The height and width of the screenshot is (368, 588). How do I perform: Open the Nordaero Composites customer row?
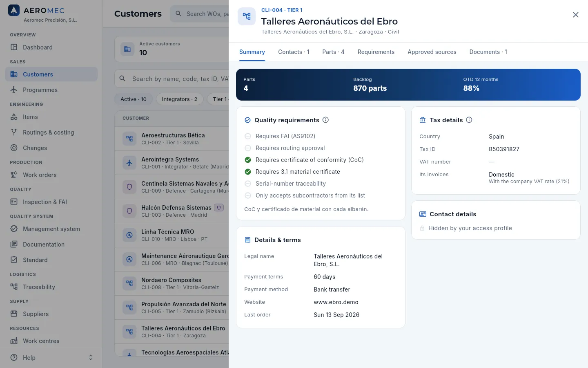(172, 283)
